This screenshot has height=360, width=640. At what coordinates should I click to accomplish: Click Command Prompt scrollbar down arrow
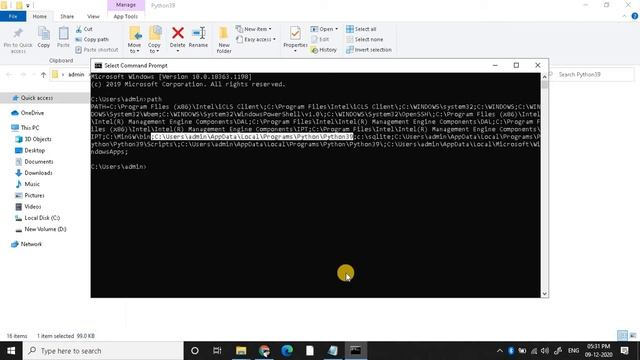click(544, 294)
